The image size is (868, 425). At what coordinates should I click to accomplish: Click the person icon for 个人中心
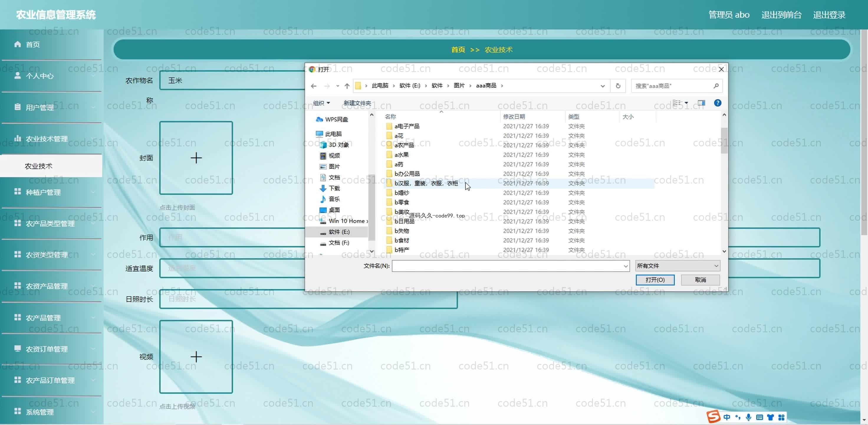pos(17,76)
